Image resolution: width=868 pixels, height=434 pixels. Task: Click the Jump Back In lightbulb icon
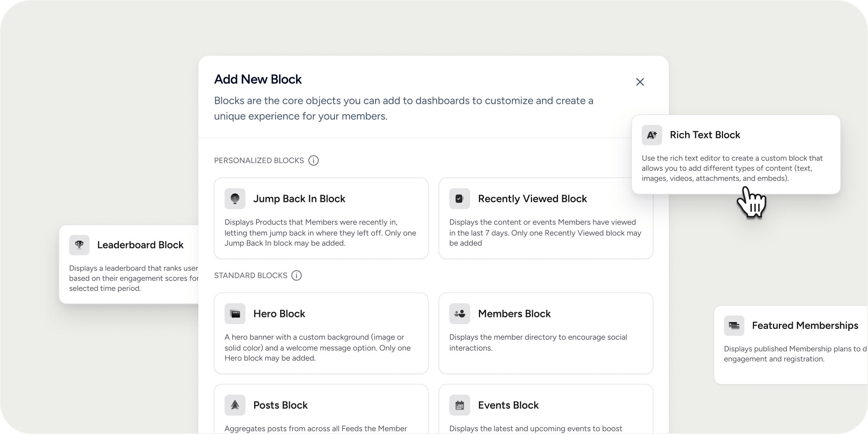(235, 199)
